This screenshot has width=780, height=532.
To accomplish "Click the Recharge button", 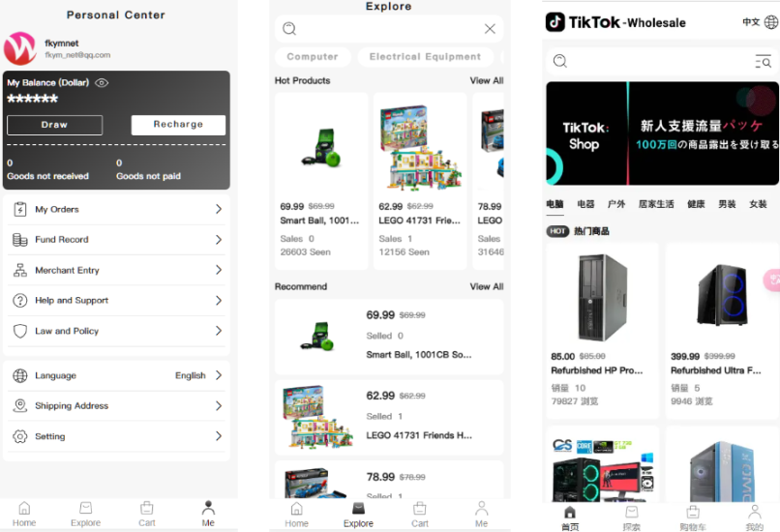I will [178, 125].
